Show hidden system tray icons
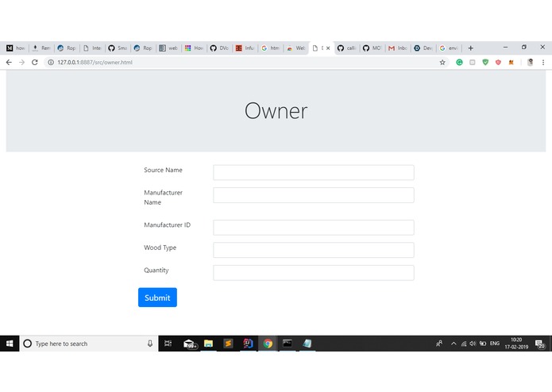Screen dimensions: 552x392 coord(454,344)
